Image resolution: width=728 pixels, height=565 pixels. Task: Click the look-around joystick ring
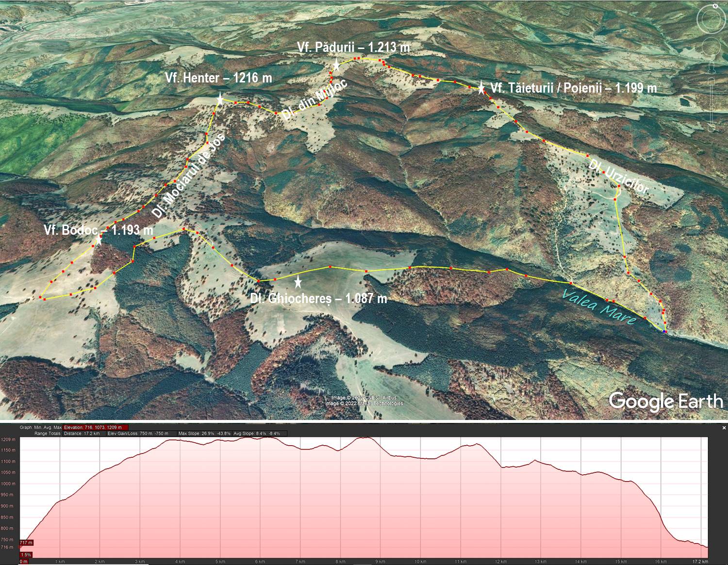coord(712,19)
